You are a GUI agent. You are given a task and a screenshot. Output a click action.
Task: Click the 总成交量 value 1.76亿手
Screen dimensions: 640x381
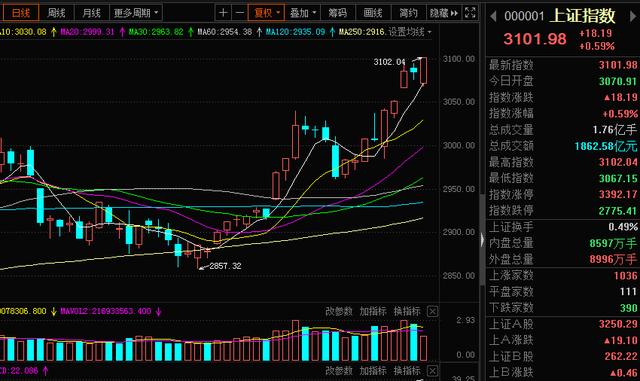click(x=615, y=130)
